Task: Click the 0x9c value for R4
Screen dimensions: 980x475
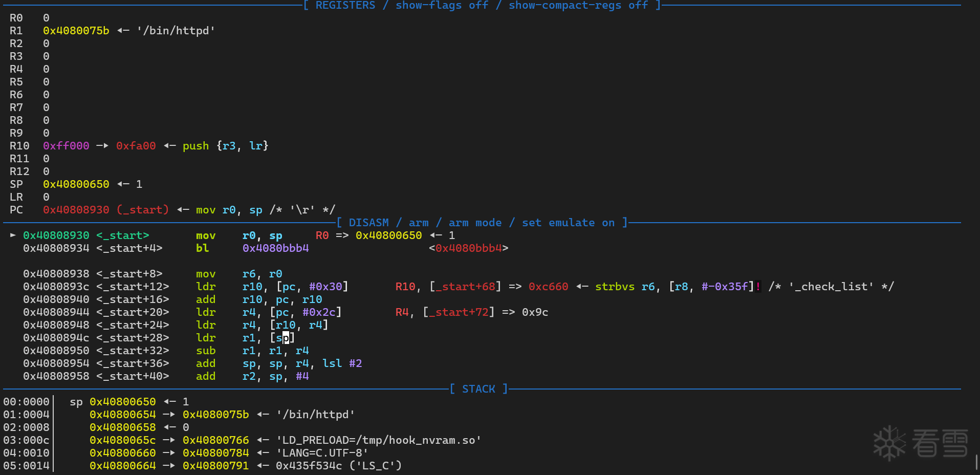Action: pyautogui.click(x=535, y=312)
